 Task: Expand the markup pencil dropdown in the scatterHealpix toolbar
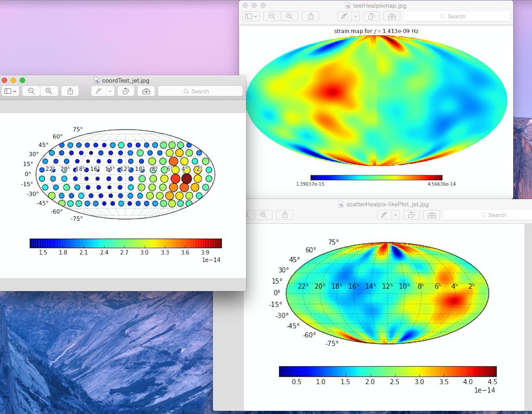tap(395, 215)
